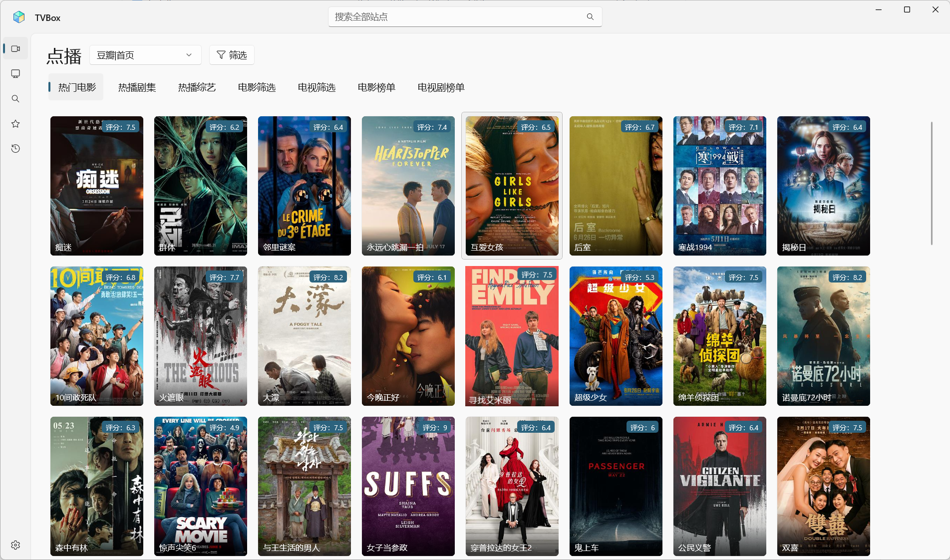The width and height of the screenshot is (950, 560).
Task: Expand the 豆瓣首页 source dropdown
Action: click(x=145, y=55)
